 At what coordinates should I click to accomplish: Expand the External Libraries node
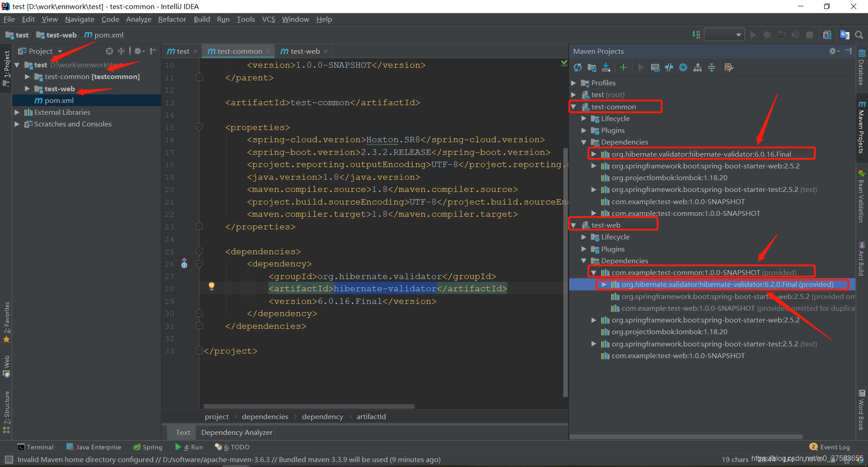click(x=17, y=112)
